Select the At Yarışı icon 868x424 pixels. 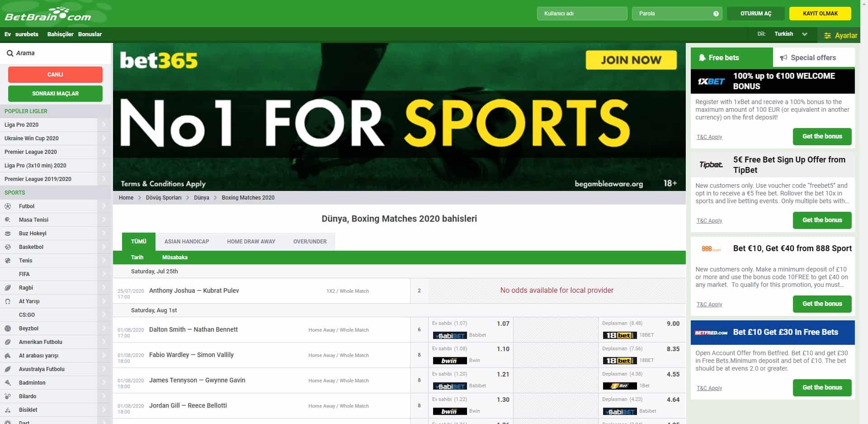[x=8, y=301]
